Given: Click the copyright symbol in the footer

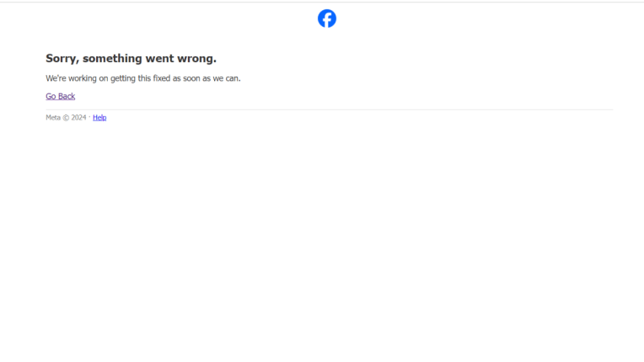Looking at the screenshot, I should 66,118.
